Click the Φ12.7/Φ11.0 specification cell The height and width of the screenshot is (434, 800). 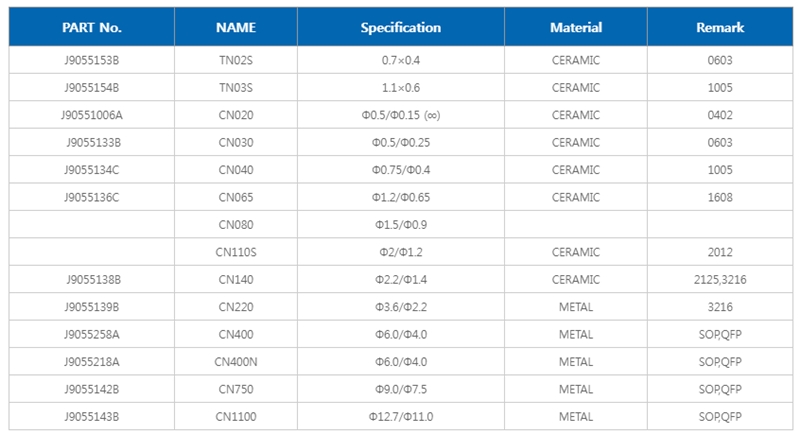(400, 416)
